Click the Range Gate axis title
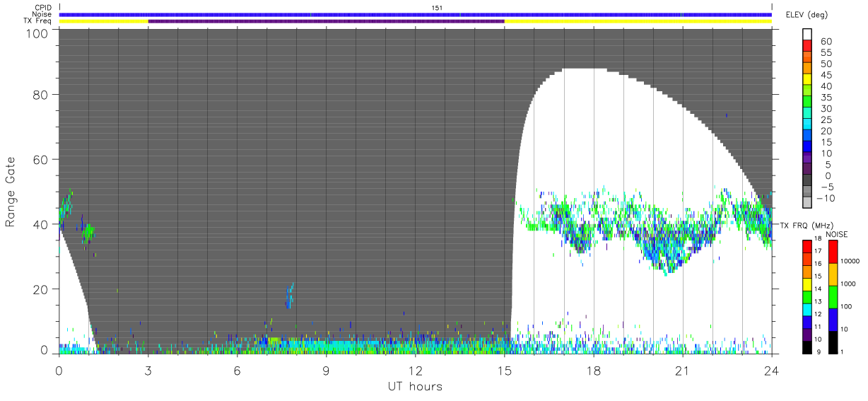 [x=11, y=191]
